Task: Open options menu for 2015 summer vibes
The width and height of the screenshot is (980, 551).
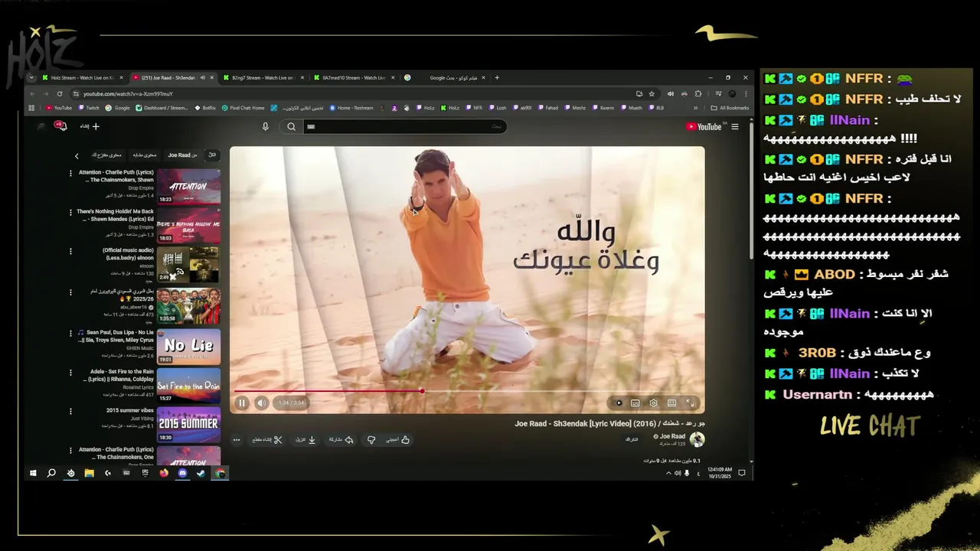Action: click(70, 412)
